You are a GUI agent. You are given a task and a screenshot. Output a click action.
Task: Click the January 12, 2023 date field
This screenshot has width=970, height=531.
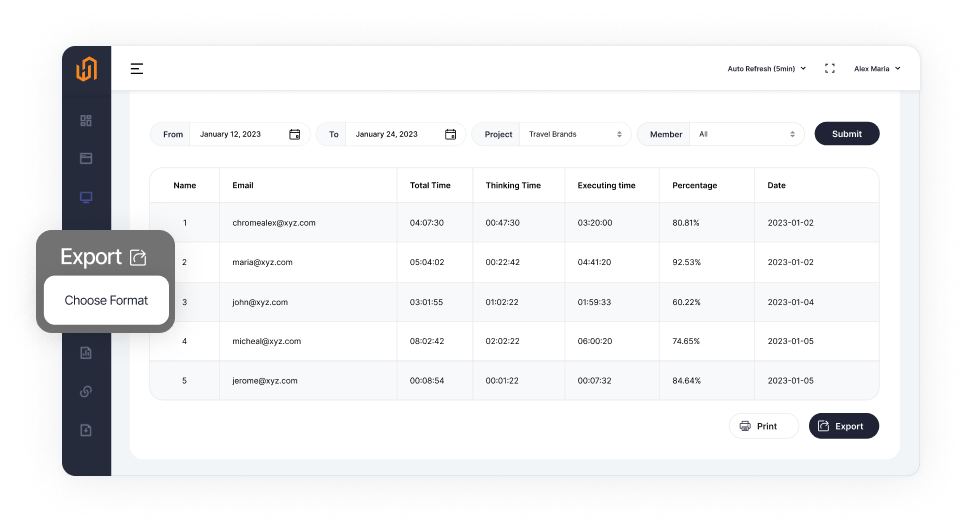click(230, 134)
